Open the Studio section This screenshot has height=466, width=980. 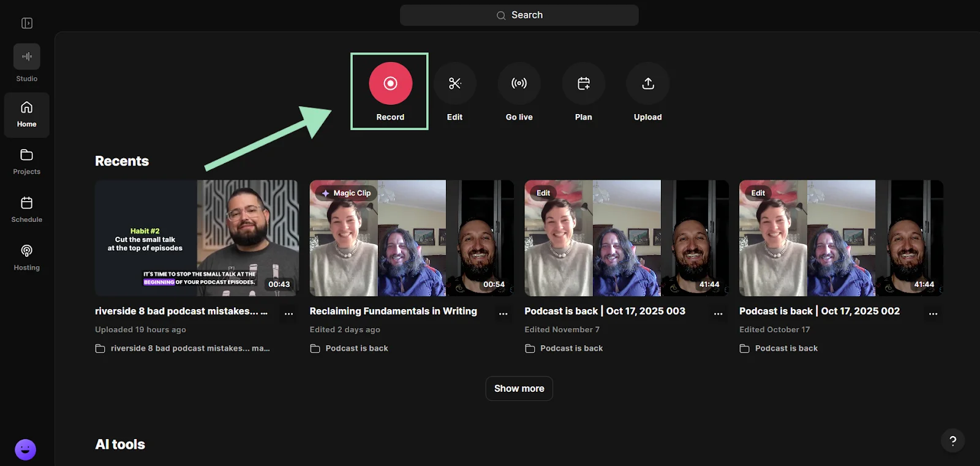pos(27,63)
